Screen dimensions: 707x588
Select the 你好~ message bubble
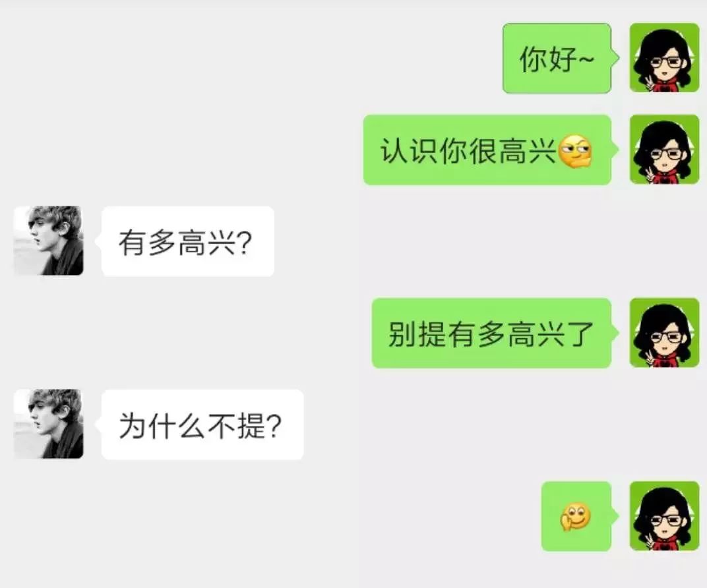(561, 59)
